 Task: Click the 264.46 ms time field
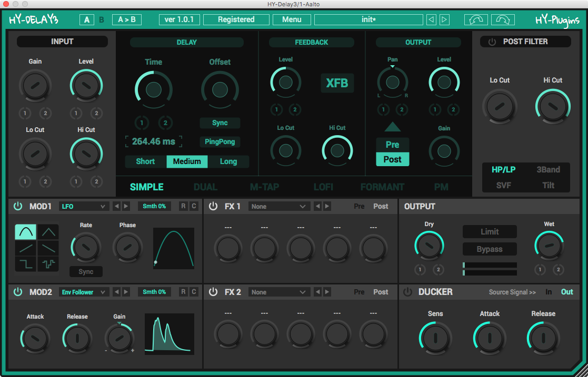point(153,141)
